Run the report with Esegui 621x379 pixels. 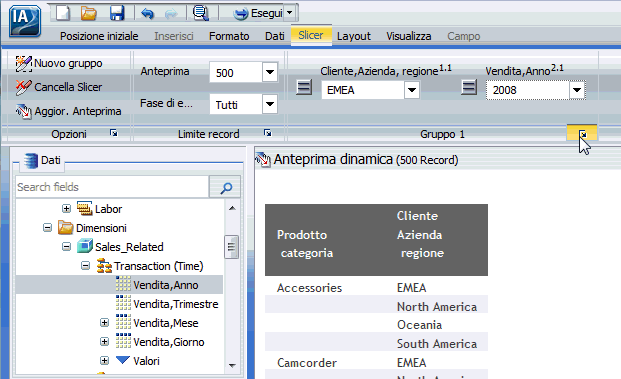click(x=258, y=13)
